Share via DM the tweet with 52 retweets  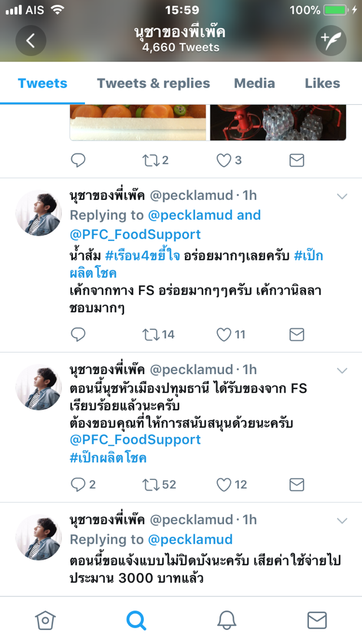click(296, 484)
